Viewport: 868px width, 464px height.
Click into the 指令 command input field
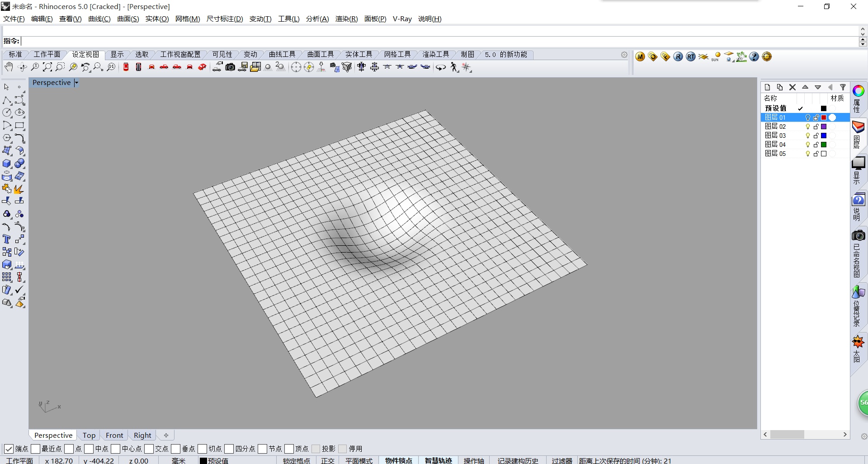(407, 41)
